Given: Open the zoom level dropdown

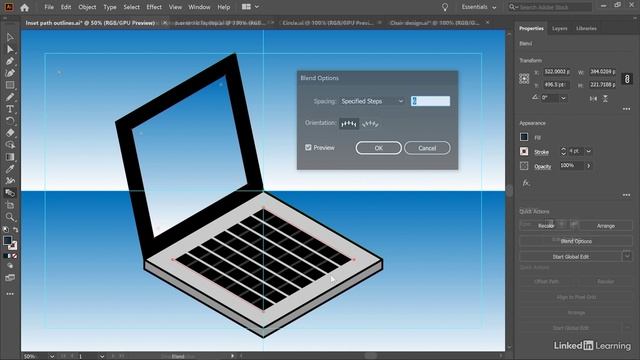Looking at the screenshot, I should pos(52,356).
